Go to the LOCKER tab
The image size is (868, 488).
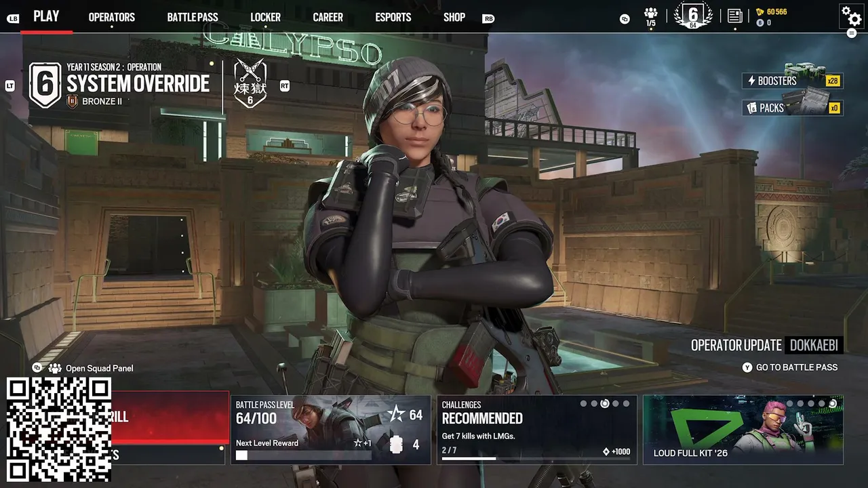click(x=265, y=18)
